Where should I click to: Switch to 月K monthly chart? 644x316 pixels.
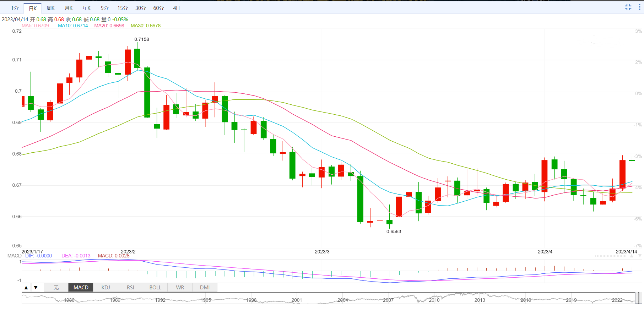click(x=69, y=8)
